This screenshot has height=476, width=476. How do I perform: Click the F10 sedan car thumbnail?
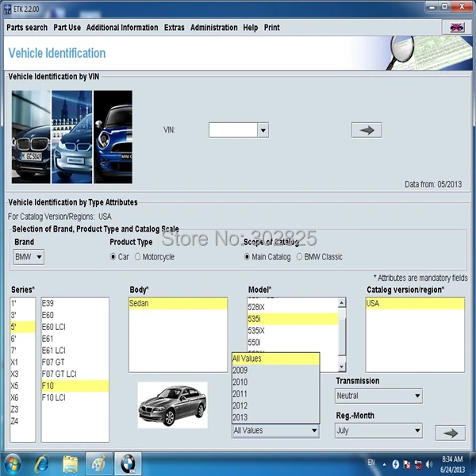172,405
